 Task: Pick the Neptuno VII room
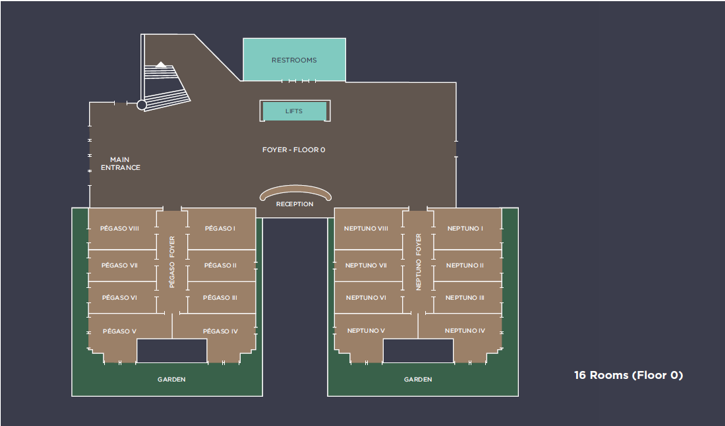[x=366, y=266]
